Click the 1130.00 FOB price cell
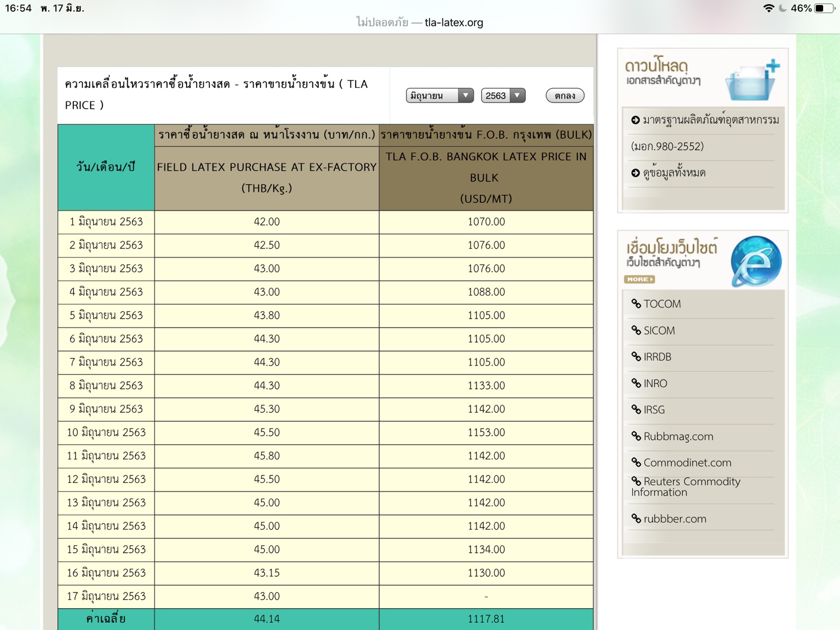The image size is (840, 630). [x=486, y=573]
